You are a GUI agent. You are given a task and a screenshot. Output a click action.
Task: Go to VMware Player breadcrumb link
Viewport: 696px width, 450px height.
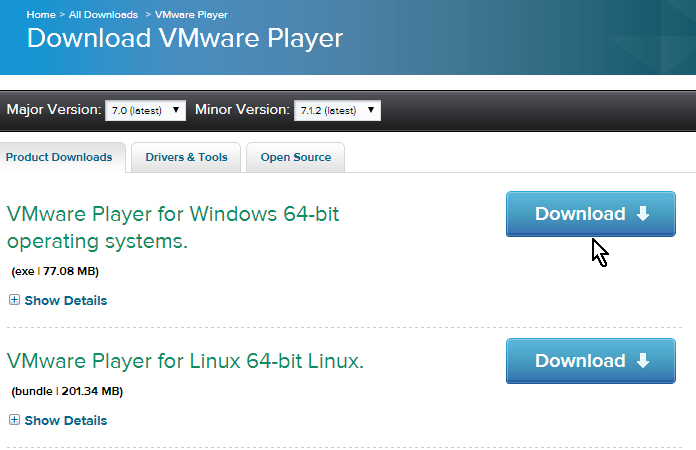[x=191, y=15]
